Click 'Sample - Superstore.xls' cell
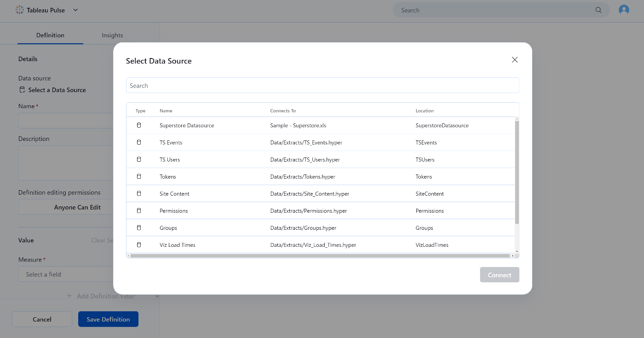644x338 pixels. click(x=298, y=125)
